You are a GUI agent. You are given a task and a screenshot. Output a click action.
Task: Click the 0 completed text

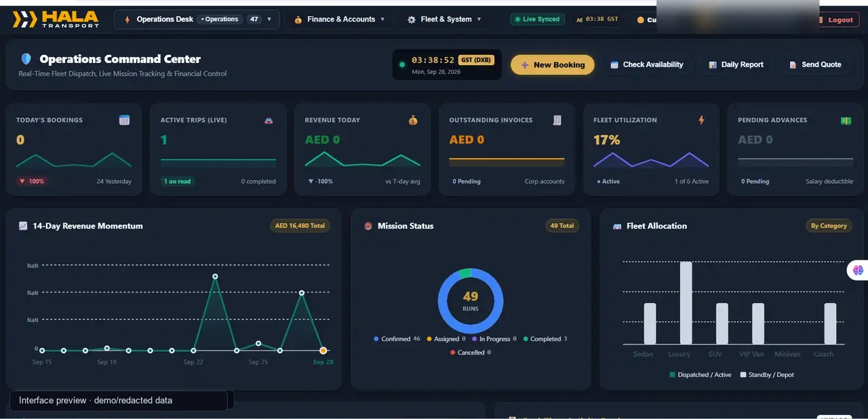[258, 182]
